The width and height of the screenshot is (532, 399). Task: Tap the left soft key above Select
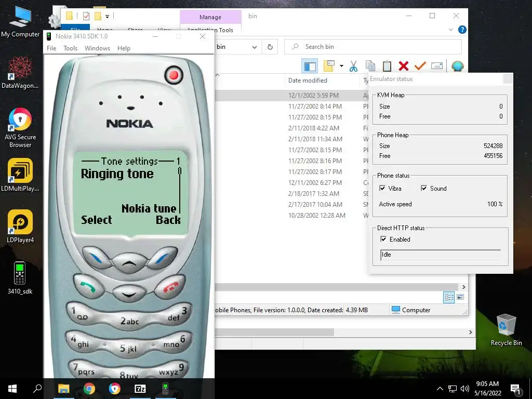(96, 258)
